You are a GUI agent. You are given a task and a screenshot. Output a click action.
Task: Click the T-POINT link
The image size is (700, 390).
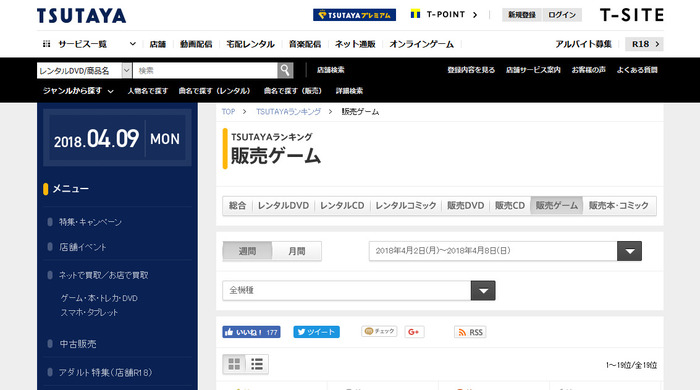coord(444,15)
